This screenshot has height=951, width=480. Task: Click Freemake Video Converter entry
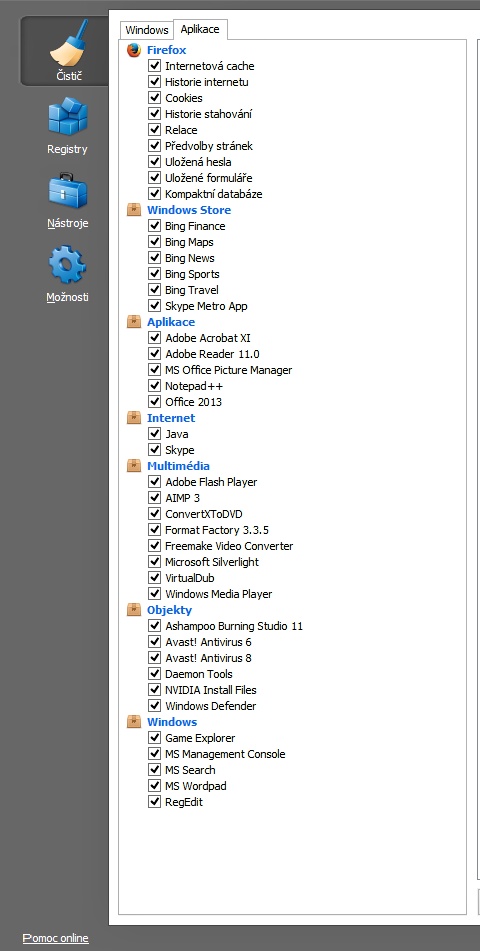click(229, 546)
